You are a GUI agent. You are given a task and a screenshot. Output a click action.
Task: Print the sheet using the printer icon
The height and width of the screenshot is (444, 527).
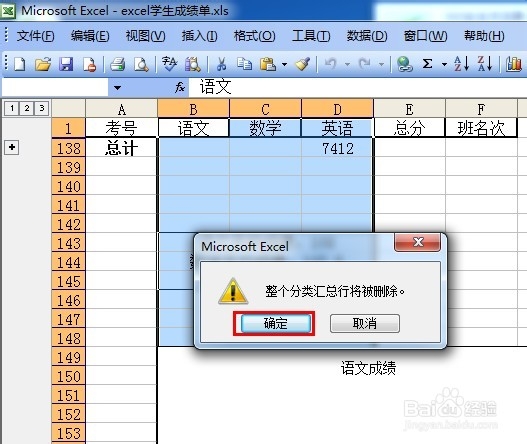[x=118, y=64]
